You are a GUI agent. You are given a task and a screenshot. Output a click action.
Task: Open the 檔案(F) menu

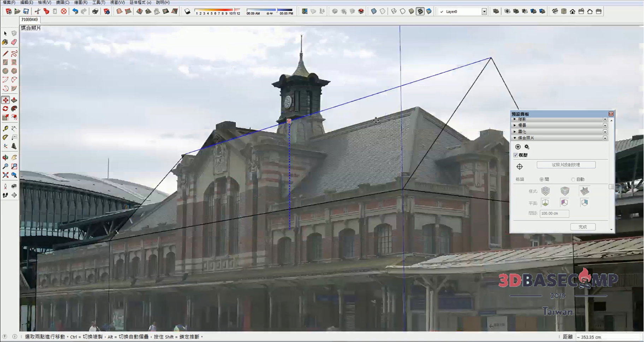(9, 2)
